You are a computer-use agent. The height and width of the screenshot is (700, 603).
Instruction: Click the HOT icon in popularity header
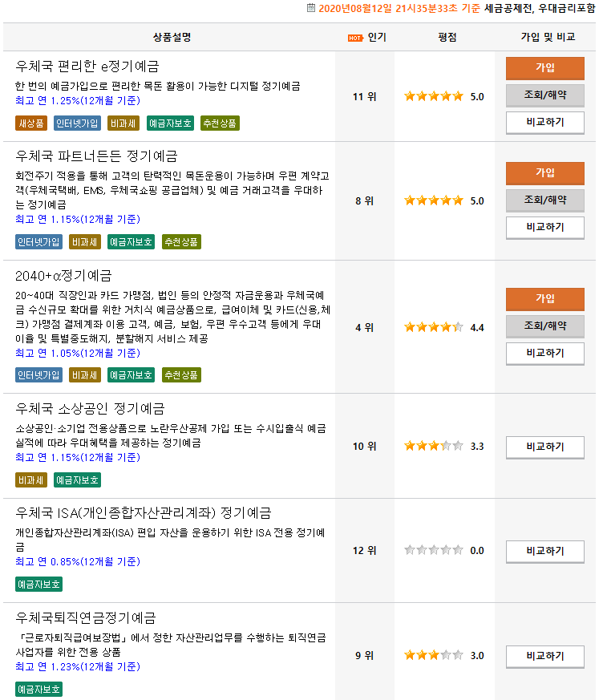pyautogui.click(x=355, y=38)
